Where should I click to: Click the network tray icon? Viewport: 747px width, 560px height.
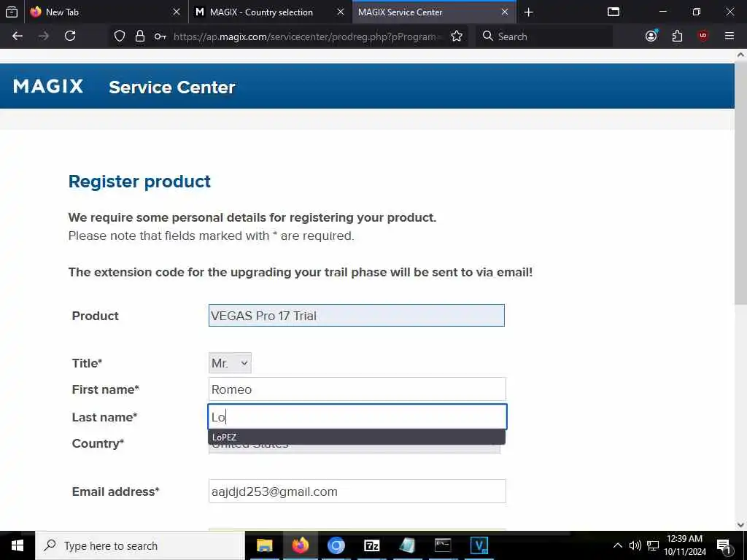(653, 545)
